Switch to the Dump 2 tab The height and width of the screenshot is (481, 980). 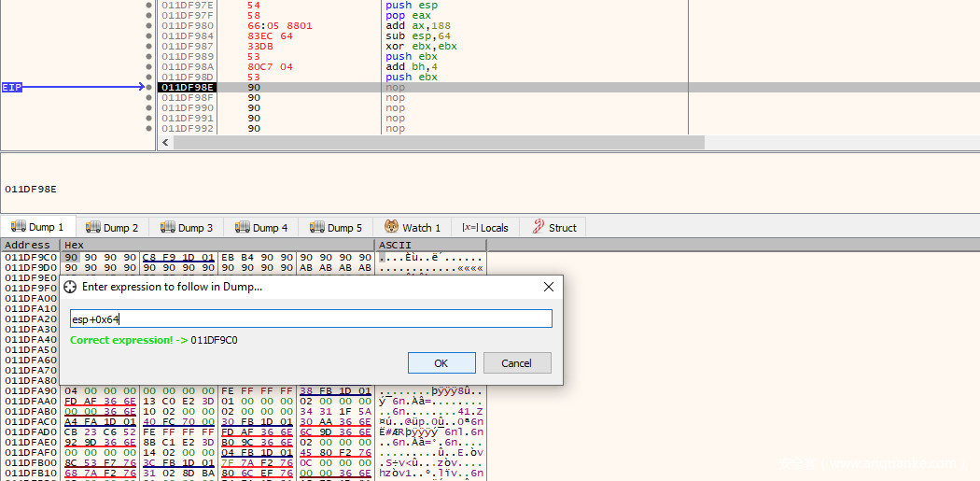(x=111, y=228)
